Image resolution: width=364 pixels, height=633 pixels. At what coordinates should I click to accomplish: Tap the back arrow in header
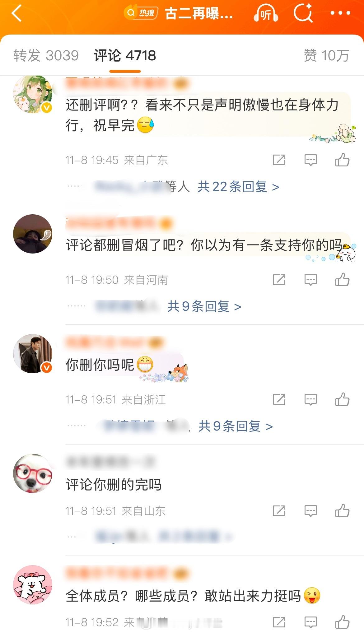click(x=16, y=14)
